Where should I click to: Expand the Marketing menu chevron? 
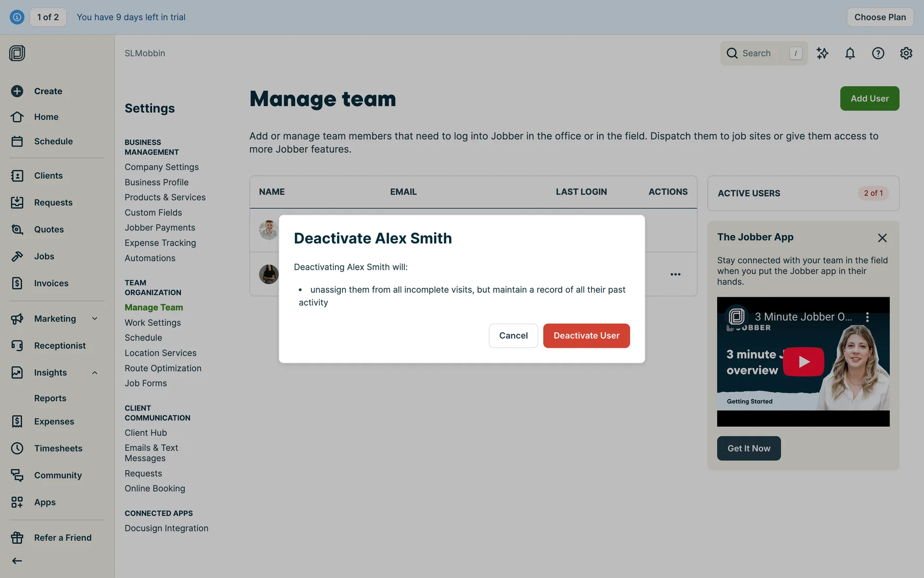95,318
